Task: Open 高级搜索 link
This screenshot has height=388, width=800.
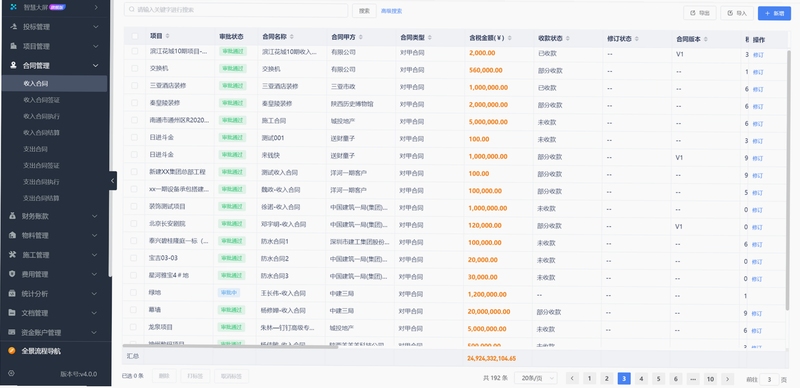Action: pyautogui.click(x=391, y=11)
